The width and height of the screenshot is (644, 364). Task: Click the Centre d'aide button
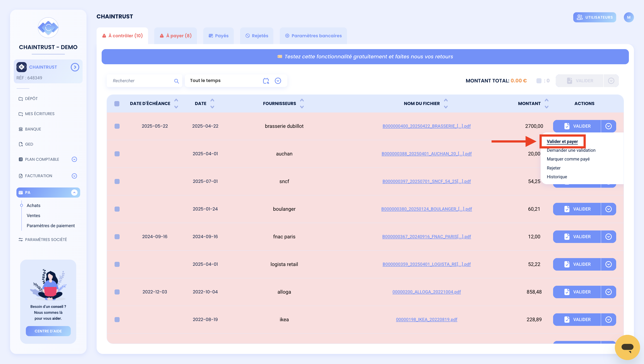[x=48, y=331]
